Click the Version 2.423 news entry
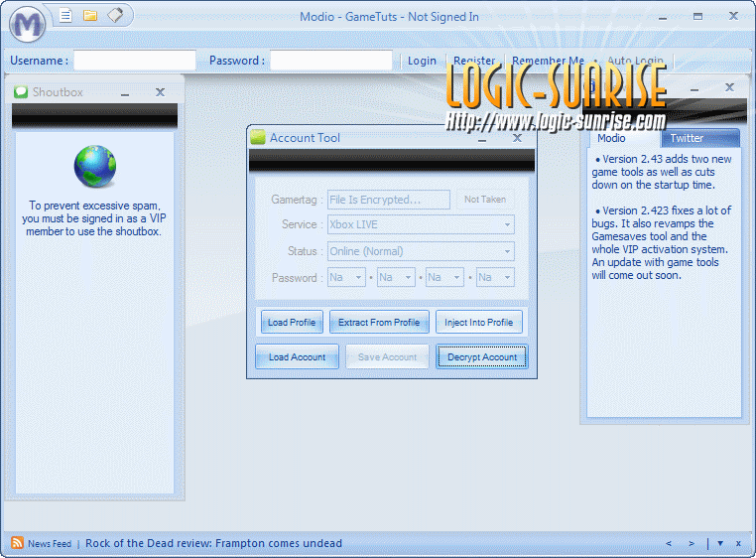The width and height of the screenshot is (756, 558). (662, 243)
